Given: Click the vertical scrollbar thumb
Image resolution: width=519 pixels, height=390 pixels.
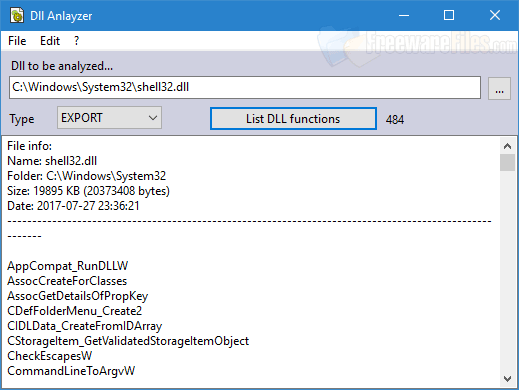Looking at the screenshot, I should (507, 162).
